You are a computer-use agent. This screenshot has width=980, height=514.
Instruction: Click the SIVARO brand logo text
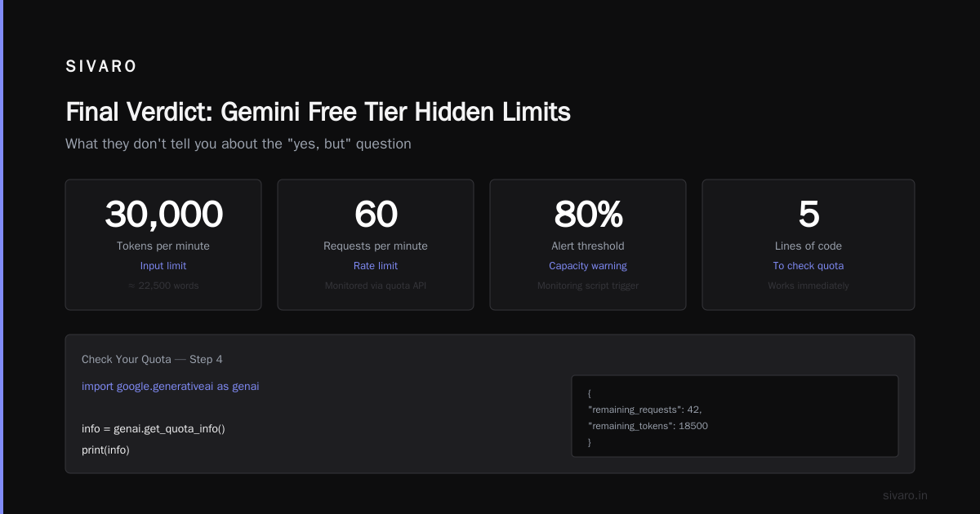coord(101,67)
